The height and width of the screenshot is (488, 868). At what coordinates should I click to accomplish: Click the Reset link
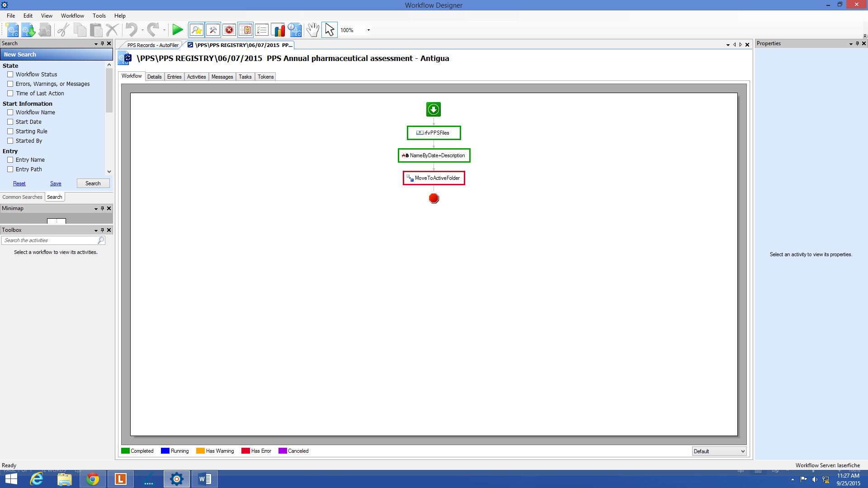coord(19,183)
